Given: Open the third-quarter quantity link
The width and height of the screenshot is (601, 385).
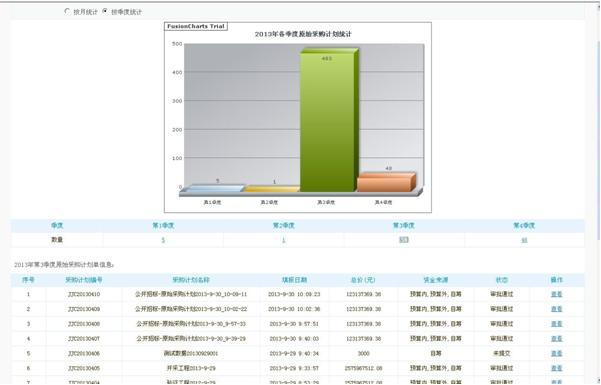Looking at the screenshot, I should coord(404,240).
